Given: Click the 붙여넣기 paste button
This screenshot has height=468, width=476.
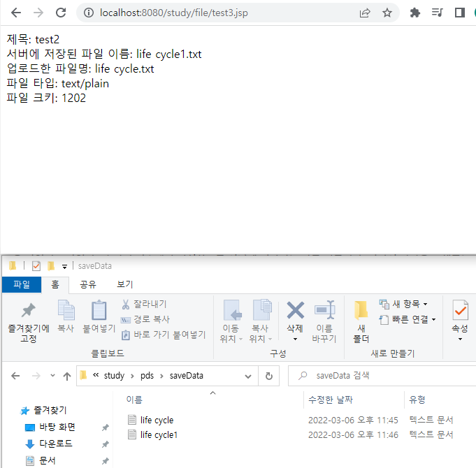Looking at the screenshot, I should 99,316.
